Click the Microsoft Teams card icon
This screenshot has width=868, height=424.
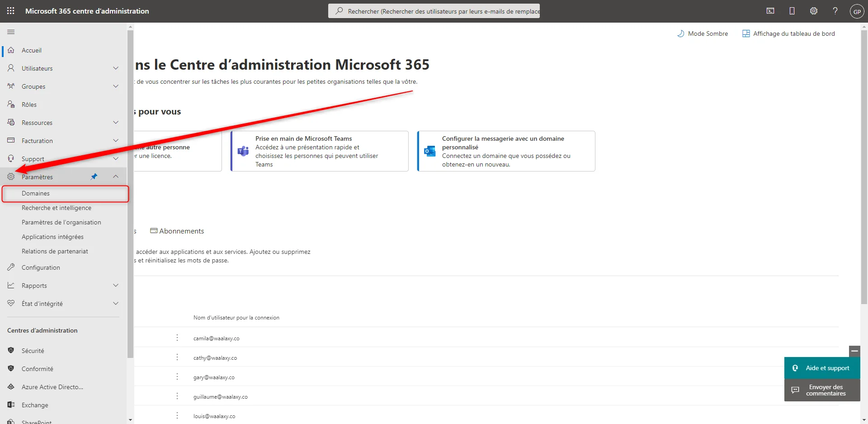click(243, 151)
